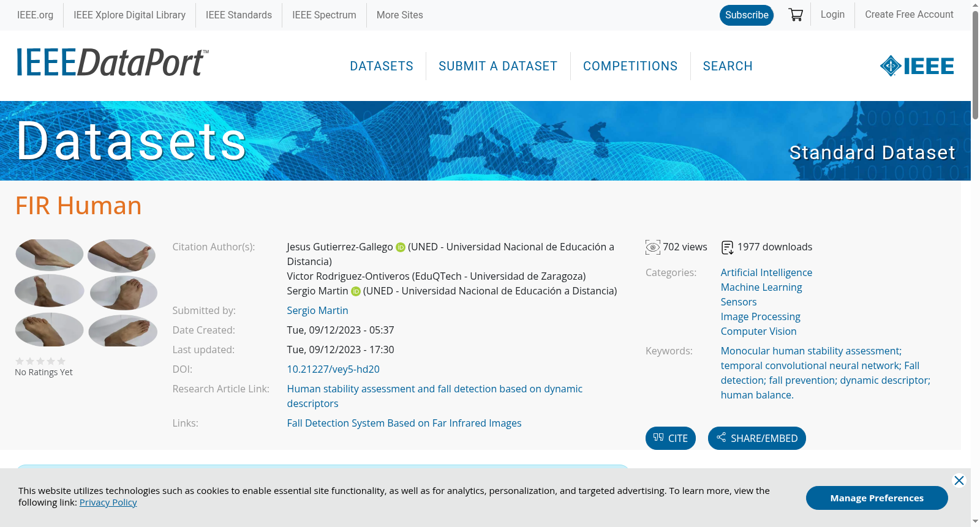Click the 'No Ratings Yet' text

[43, 372]
